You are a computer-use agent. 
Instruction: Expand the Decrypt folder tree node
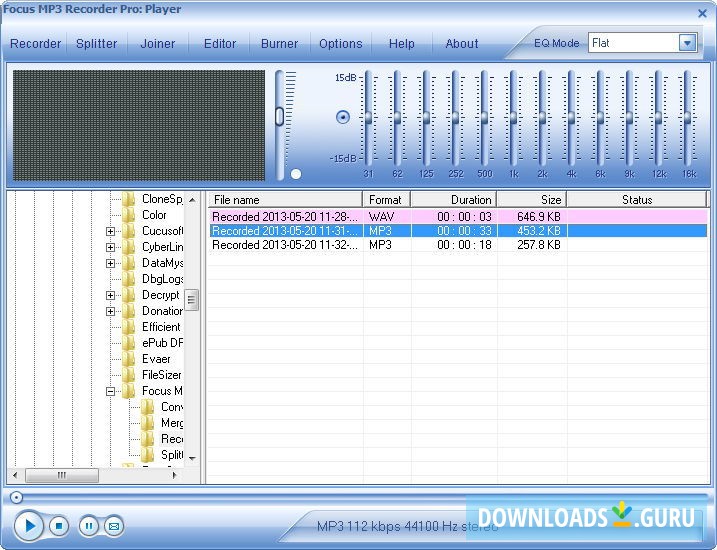(110, 295)
